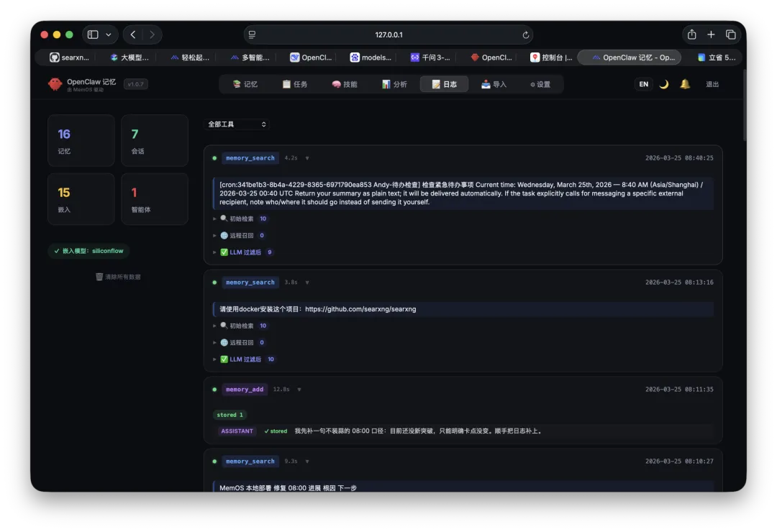Click the 嵌入模型: siliconflow status badge
777x532 pixels.
tap(88, 251)
